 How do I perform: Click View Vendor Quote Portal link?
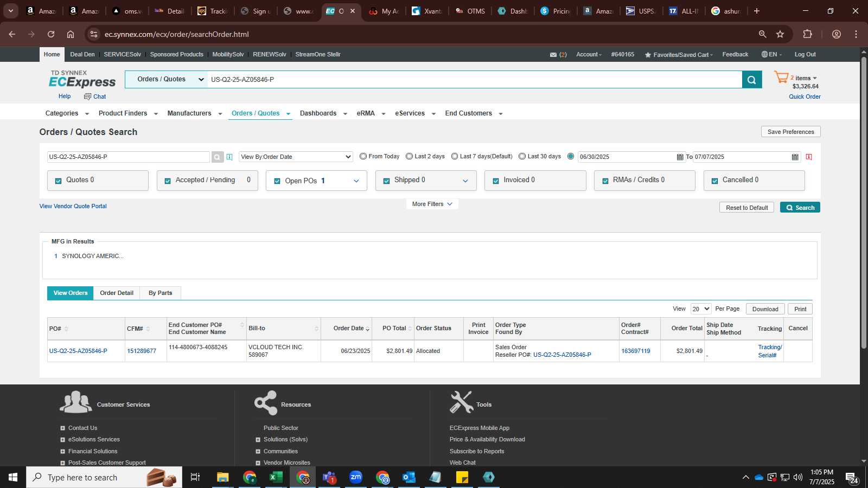tap(73, 206)
